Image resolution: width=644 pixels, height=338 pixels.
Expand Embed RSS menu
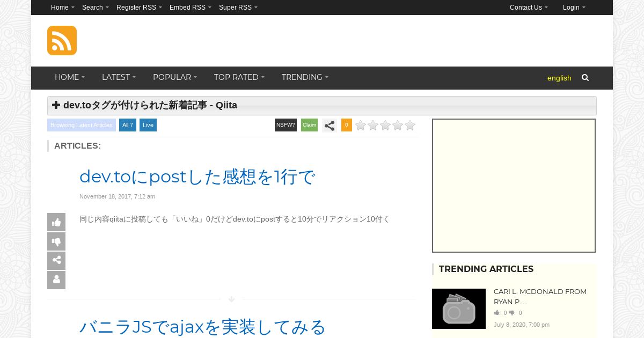[191, 8]
